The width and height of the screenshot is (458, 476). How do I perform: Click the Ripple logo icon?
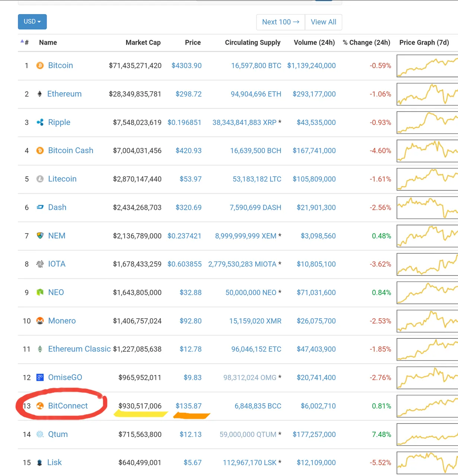click(40, 122)
